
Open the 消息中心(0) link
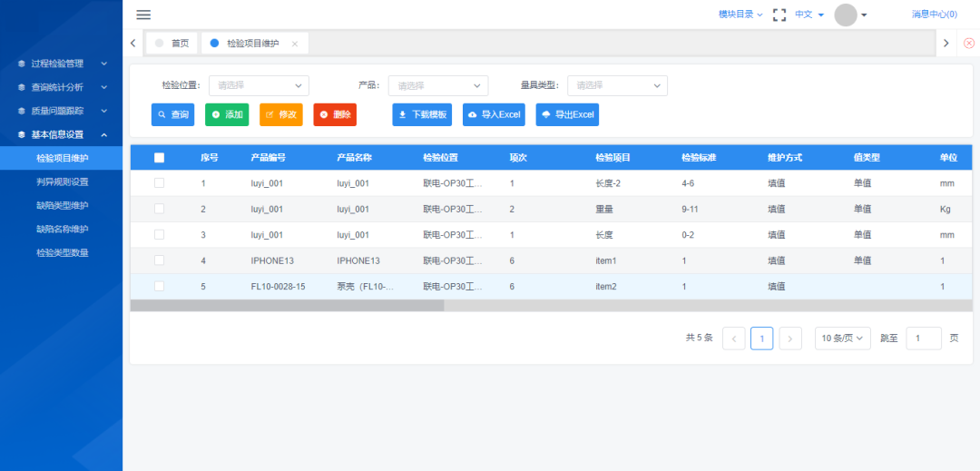tap(935, 15)
